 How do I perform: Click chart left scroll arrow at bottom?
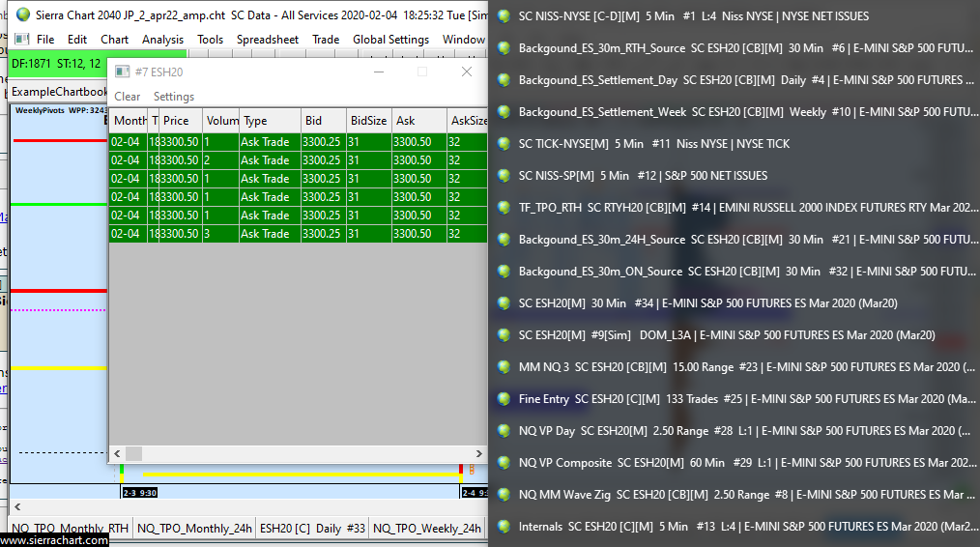tap(17, 507)
